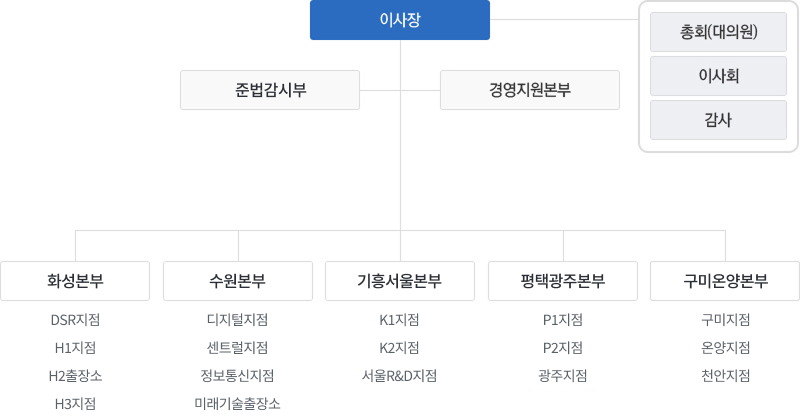Viewport: 800px width, 416px height.
Task: Click the 미래기술출장소 entry
Action: tap(238, 404)
